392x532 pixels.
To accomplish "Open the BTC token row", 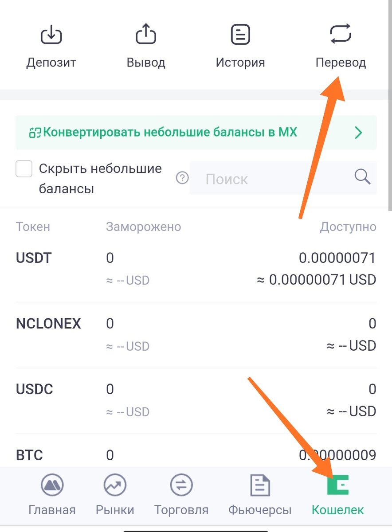I will tap(196, 455).
